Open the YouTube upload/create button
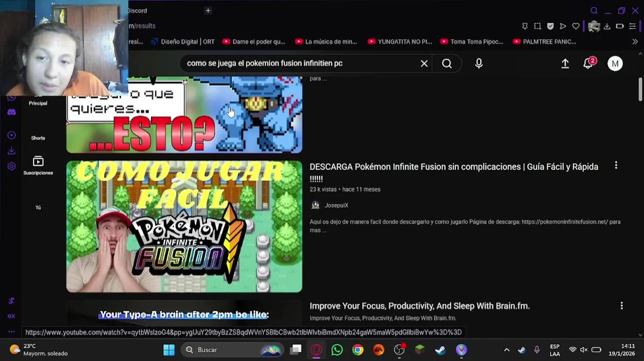 point(565,63)
